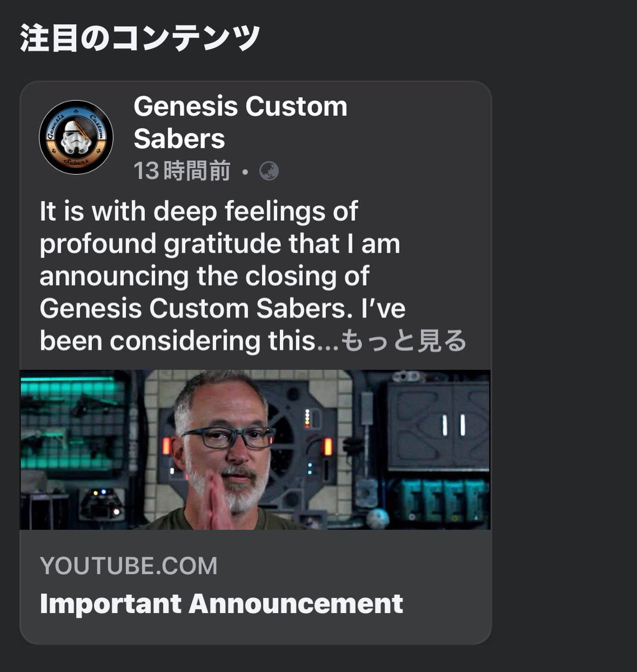The width and height of the screenshot is (637, 672).
Task: Open the Important Announcement video thumbnail
Action: coord(255,450)
